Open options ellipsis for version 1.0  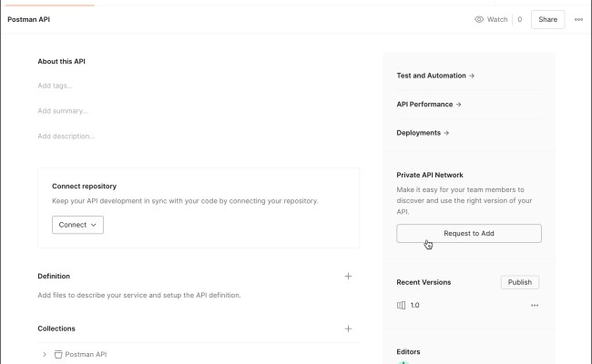[x=535, y=305]
